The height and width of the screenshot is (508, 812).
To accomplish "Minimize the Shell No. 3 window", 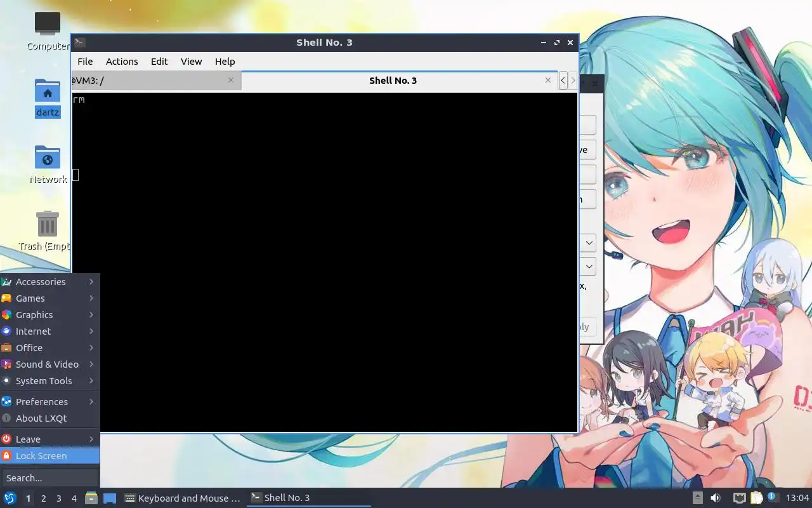I will coord(544,43).
